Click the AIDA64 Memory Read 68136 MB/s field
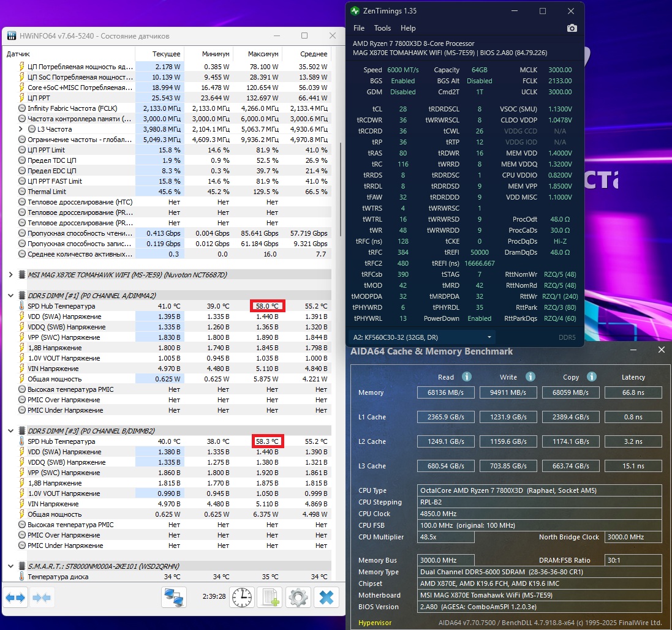This screenshot has height=630, width=672. click(446, 392)
